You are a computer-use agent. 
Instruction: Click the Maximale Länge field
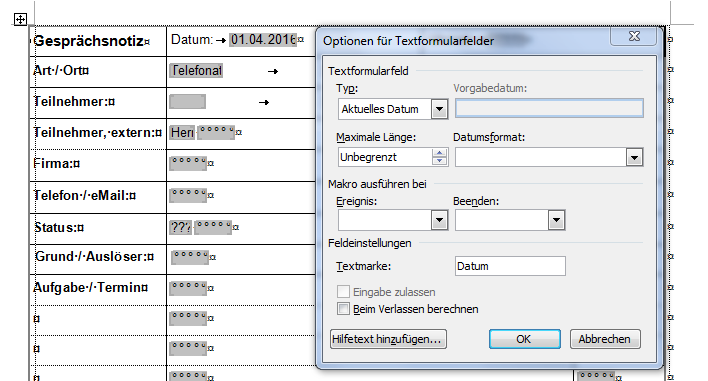coord(385,157)
